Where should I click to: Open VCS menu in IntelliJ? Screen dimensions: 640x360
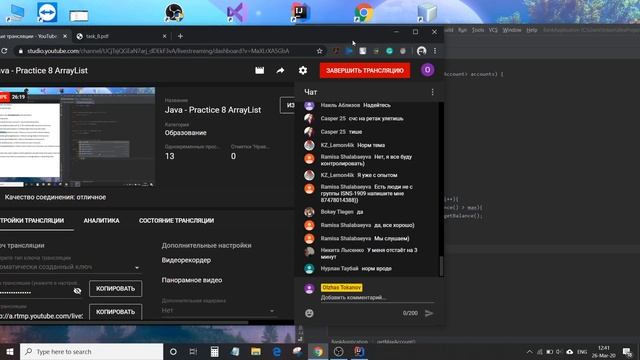click(493, 30)
